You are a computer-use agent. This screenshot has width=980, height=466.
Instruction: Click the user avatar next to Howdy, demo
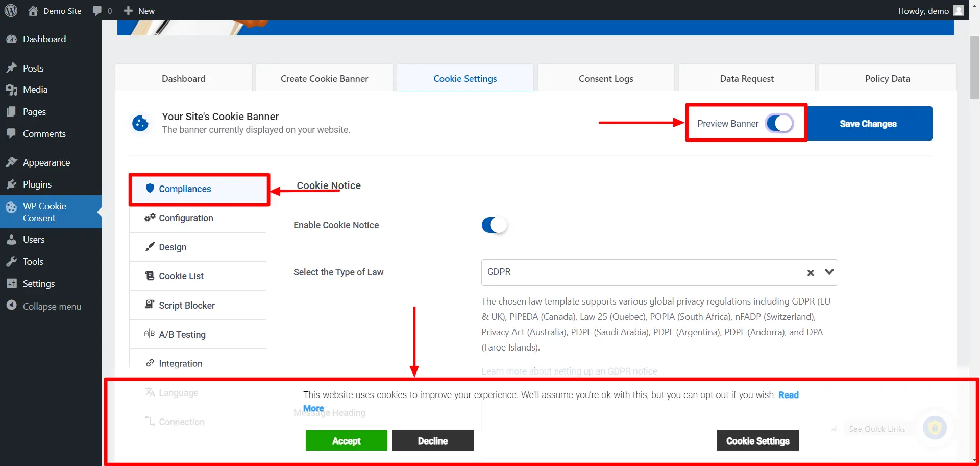(x=959, y=11)
